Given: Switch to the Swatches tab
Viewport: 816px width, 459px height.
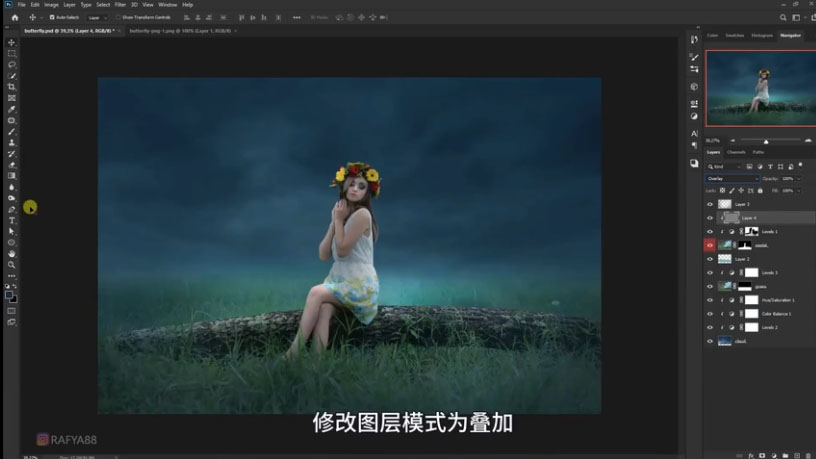Looking at the screenshot, I should point(735,35).
